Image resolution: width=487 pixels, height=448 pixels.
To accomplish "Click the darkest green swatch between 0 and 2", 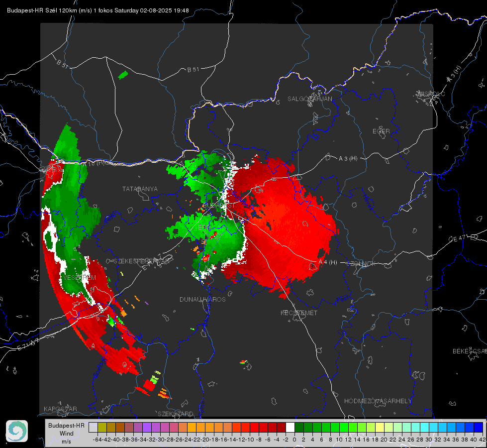I will click(x=299, y=427).
